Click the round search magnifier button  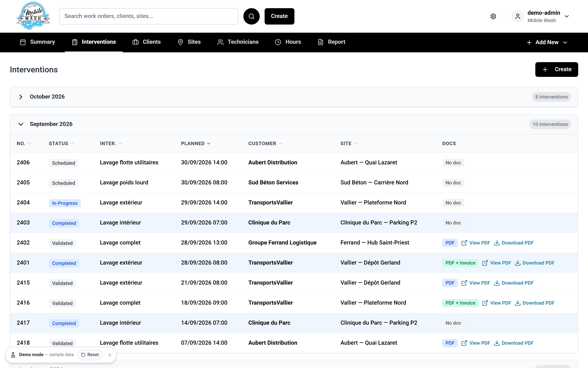[252, 16]
